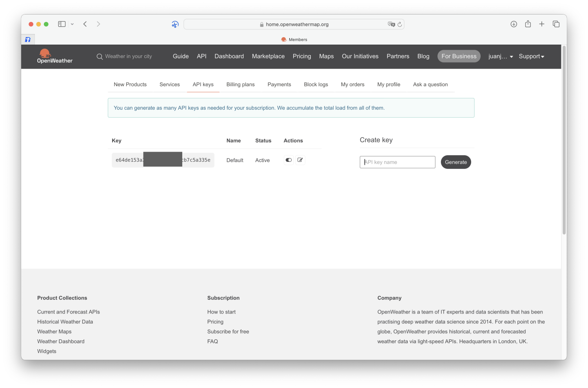The image size is (588, 388).
Task: Open Weather Maps footer link
Action: [54, 332]
